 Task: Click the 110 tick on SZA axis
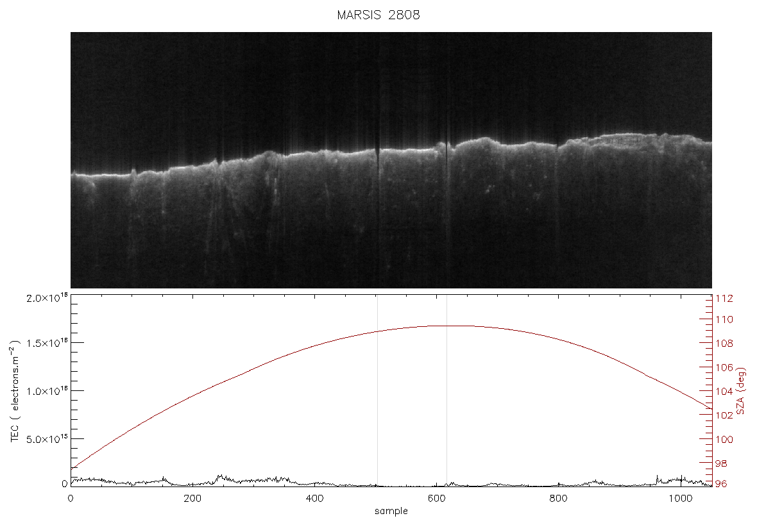(x=724, y=319)
